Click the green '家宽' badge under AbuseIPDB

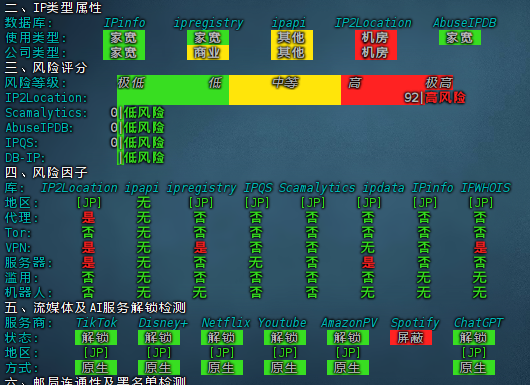460,38
